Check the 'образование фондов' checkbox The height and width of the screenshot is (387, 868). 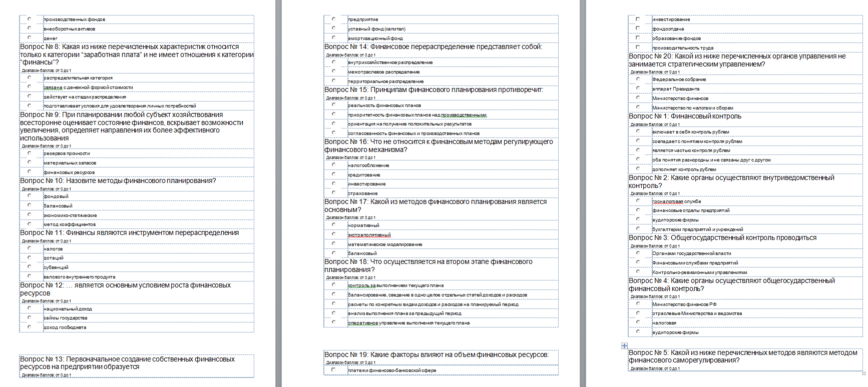[638, 38]
